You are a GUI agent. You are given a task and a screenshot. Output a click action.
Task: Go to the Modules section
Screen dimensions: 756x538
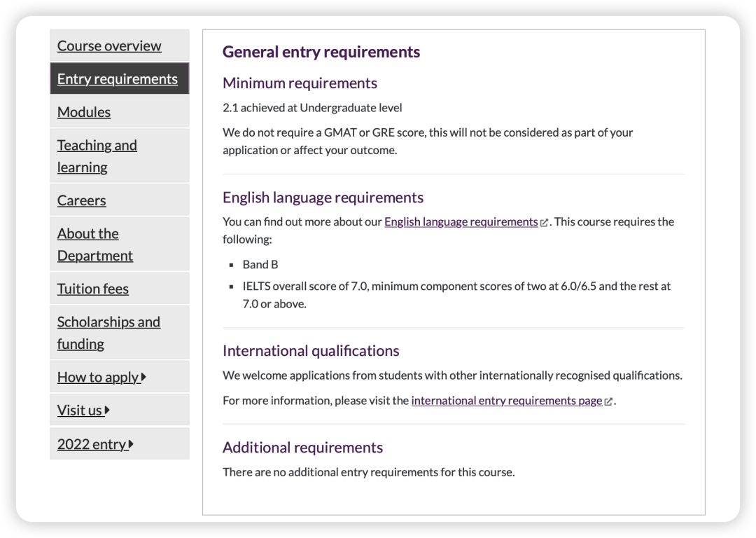84,112
